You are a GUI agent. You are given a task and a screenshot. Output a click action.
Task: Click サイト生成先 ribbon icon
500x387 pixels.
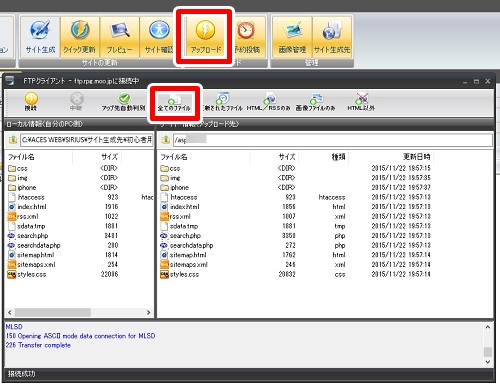(332, 37)
